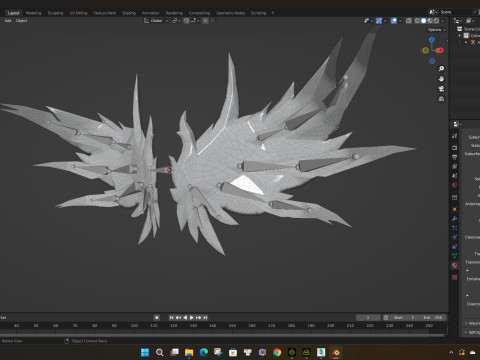The width and height of the screenshot is (480, 360).
Task: Open Chrome from the Windows taskbar
Action: (x=277, y=352)
